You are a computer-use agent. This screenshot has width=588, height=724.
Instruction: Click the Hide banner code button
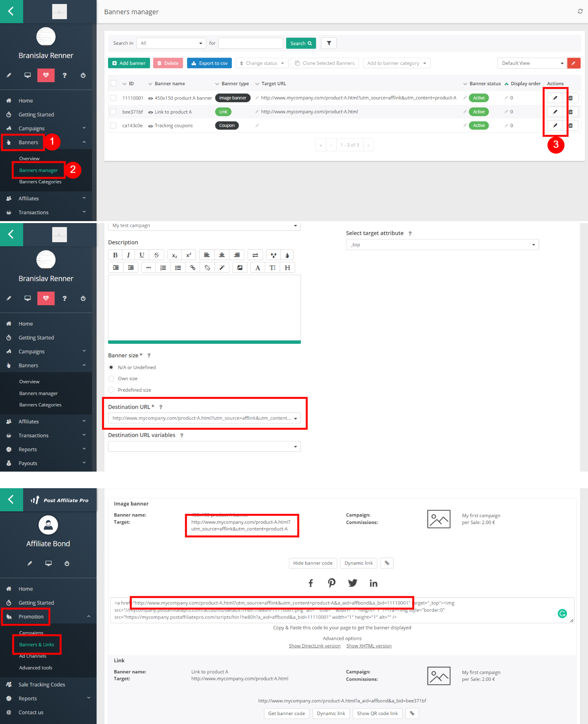point(313,563)
